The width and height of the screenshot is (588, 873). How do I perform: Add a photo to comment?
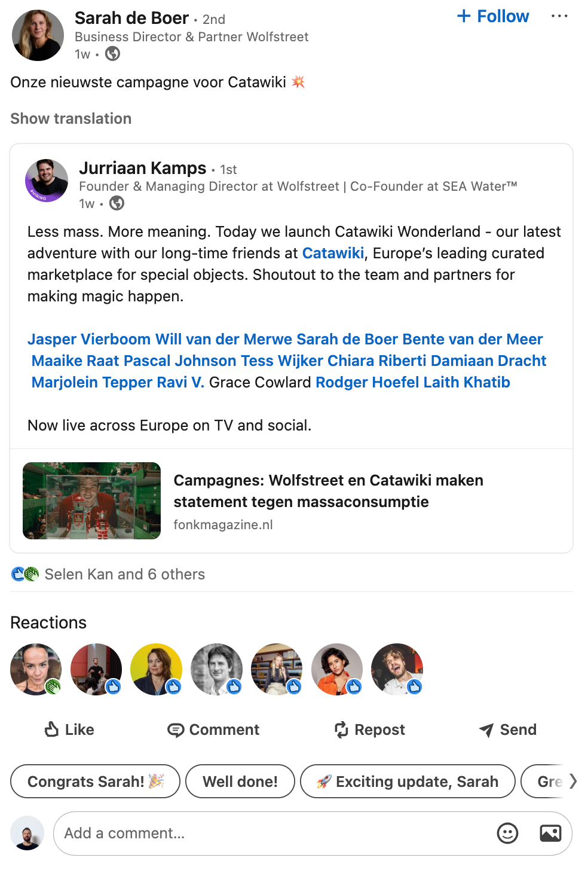tap(550, 833)
